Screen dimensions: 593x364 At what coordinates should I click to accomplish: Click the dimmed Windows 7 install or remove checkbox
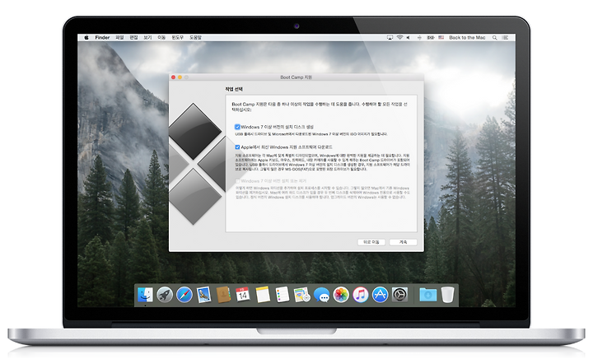pyautogui.click(x=237, y=181)
